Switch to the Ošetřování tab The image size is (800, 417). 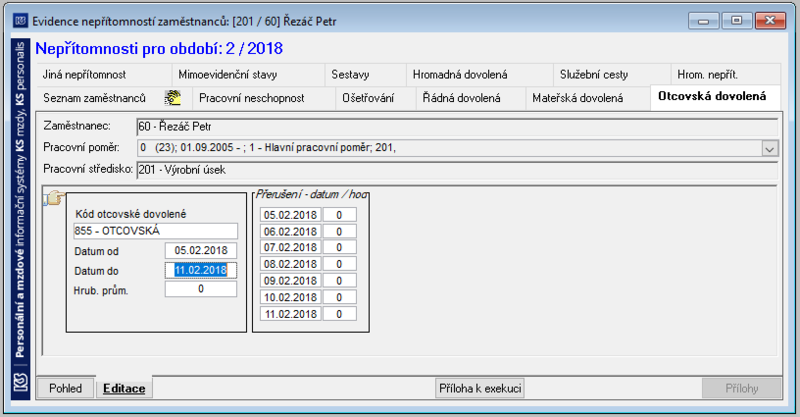[x=376, y=98]
